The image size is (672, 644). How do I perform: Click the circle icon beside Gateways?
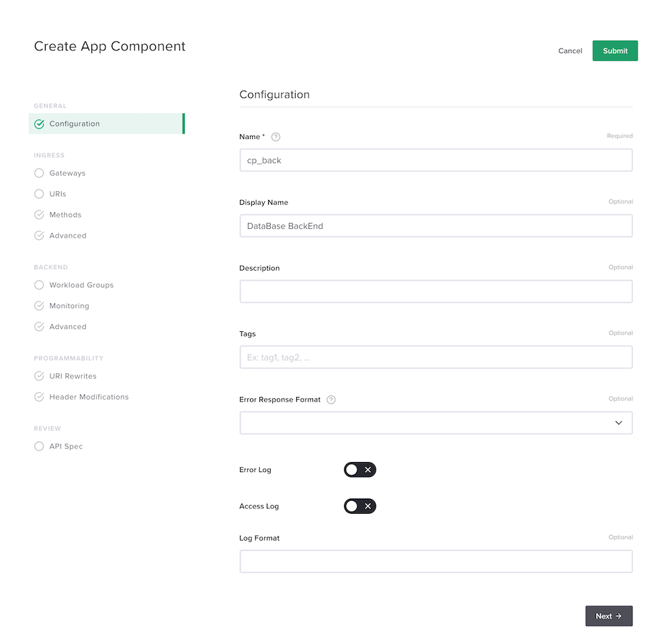click(39, 173)
